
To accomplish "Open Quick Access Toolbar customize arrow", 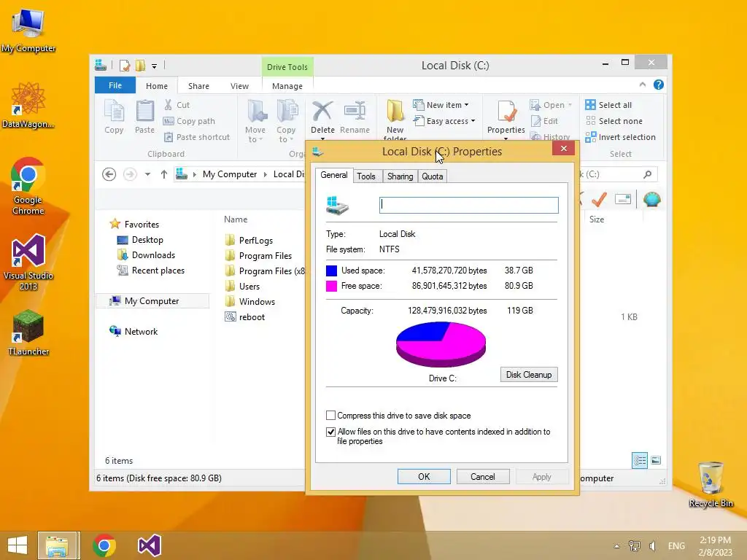I will coord(155,66).
